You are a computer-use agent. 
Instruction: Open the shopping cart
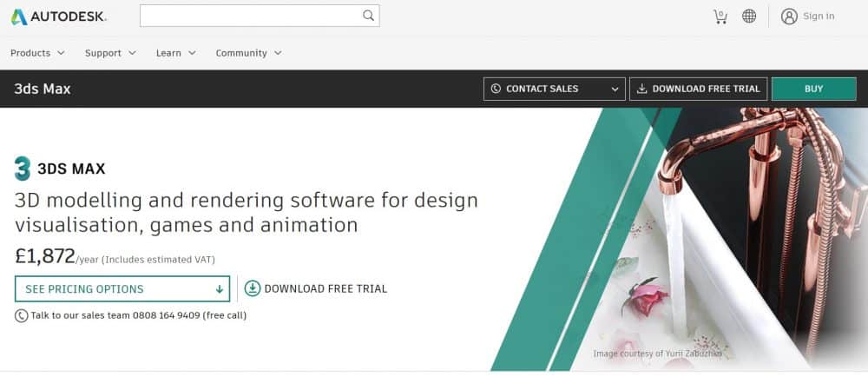click(x=720, y=17)
